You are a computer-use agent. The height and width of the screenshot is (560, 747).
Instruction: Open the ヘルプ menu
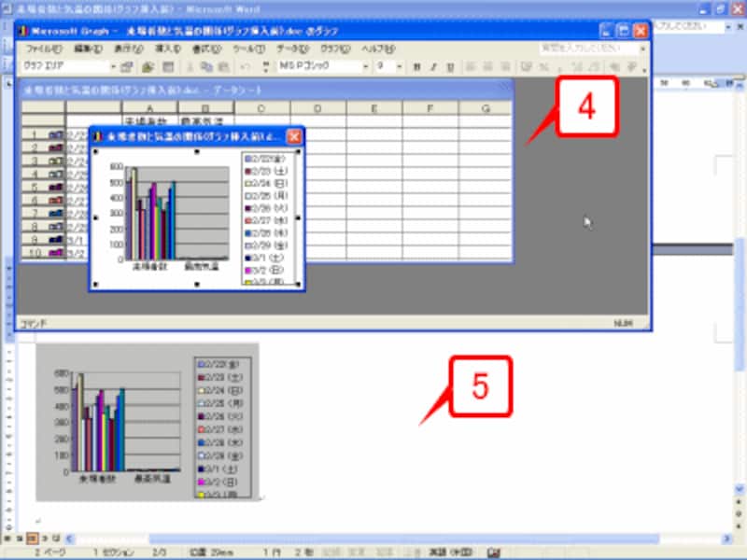378,49
